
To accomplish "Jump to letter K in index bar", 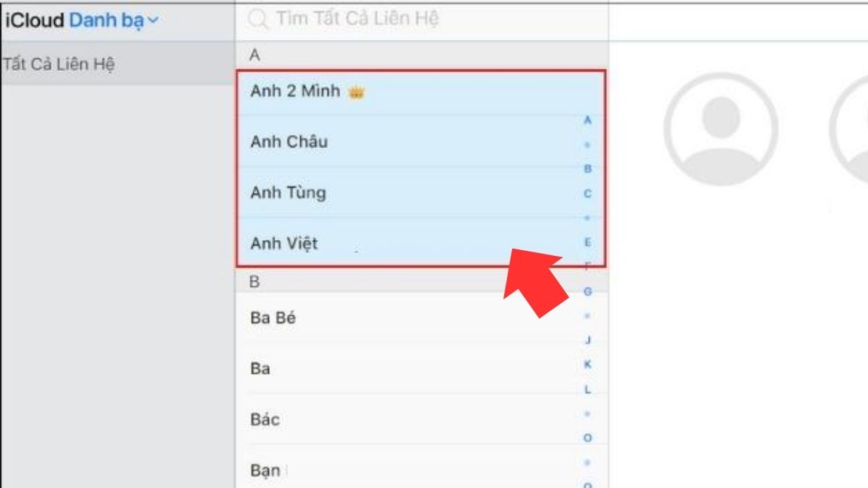I will point(587,364).
